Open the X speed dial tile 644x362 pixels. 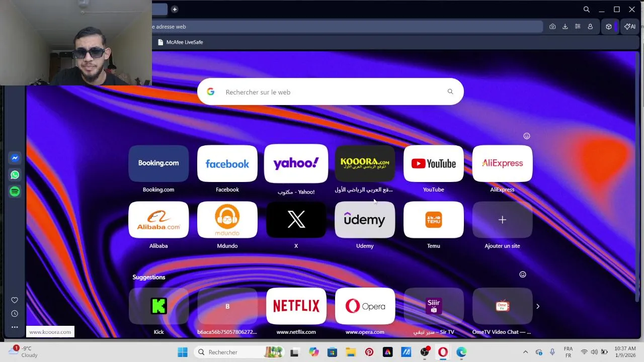296,220
